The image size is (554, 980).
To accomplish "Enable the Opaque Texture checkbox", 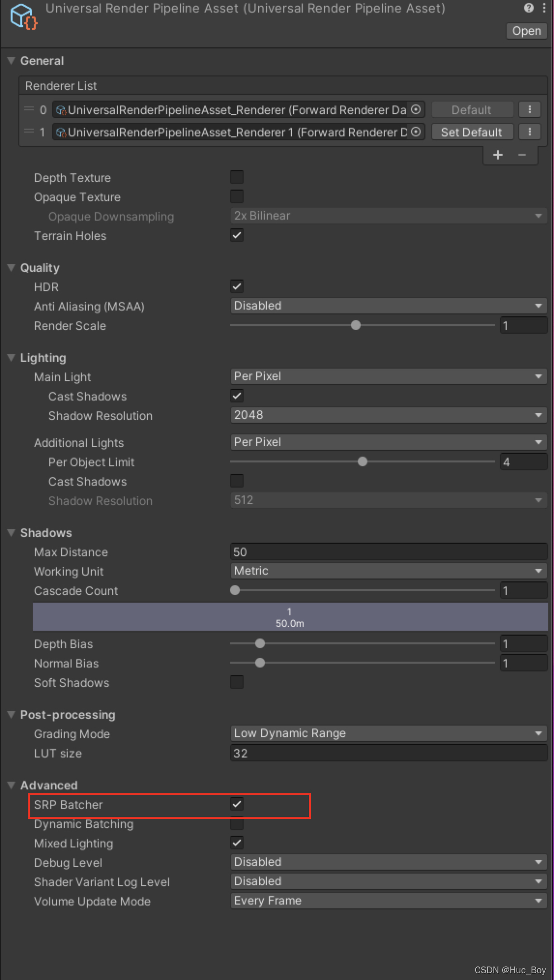I will tap(237, 196).
